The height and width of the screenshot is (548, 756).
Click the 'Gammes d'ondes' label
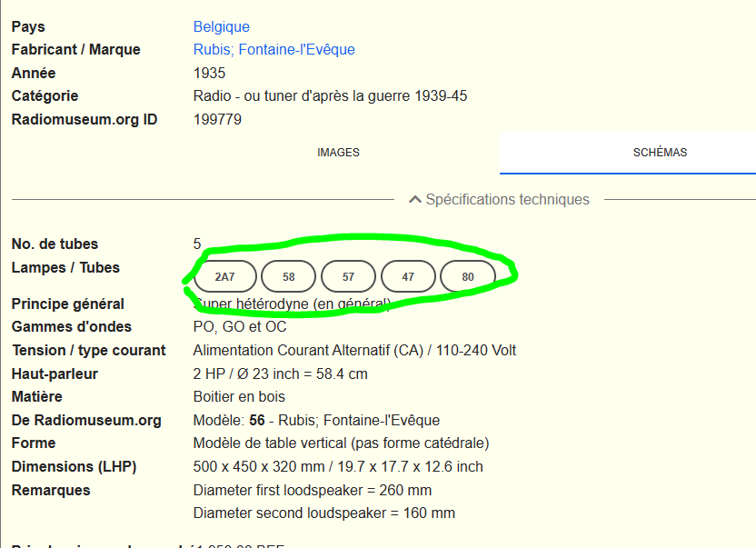click(72, 326)
